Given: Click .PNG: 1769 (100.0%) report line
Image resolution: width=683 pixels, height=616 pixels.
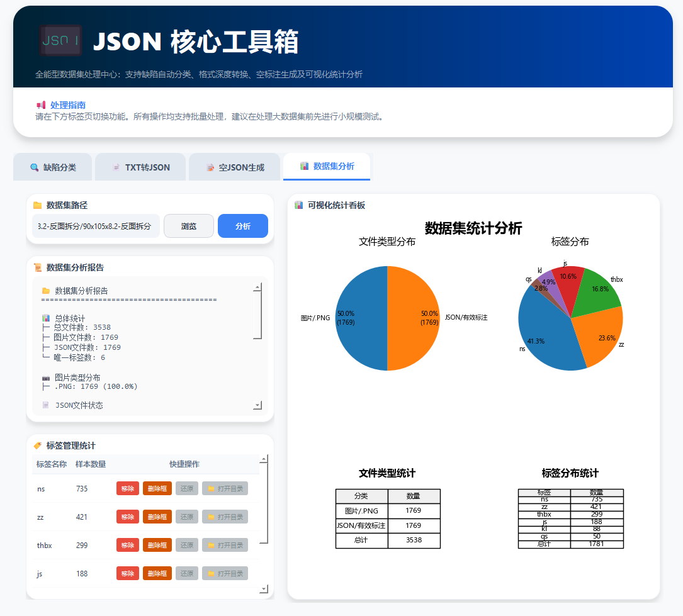Looking at the screenshot, I should tap(90, 386).
